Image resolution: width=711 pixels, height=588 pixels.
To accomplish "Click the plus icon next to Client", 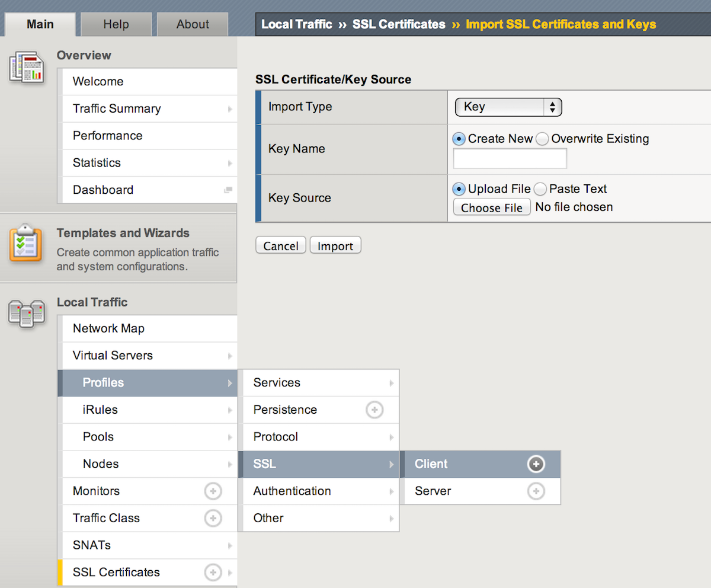I will pos(536,464).
